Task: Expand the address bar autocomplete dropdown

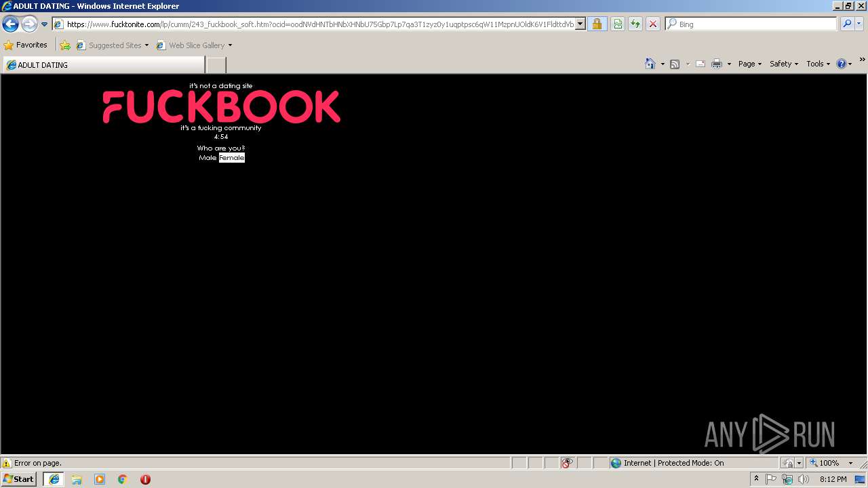Action: (x=580, y=24)
